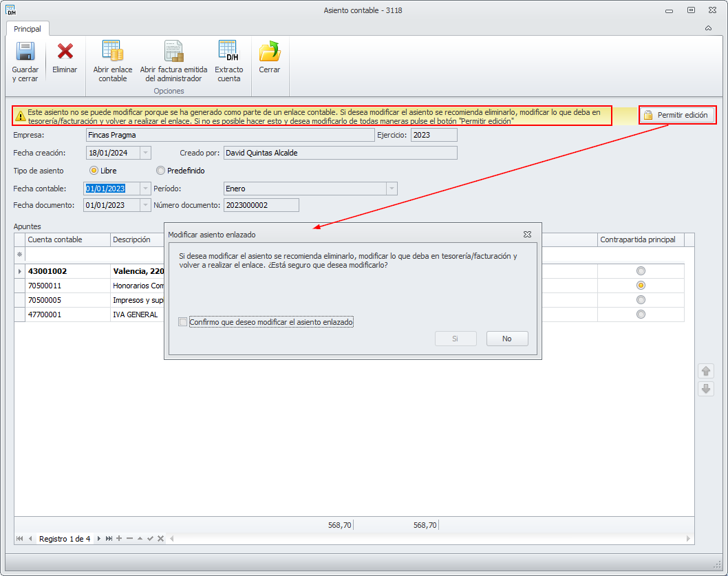
Task: Move the entry row up with arrow
Action: [x=706, y=371]
